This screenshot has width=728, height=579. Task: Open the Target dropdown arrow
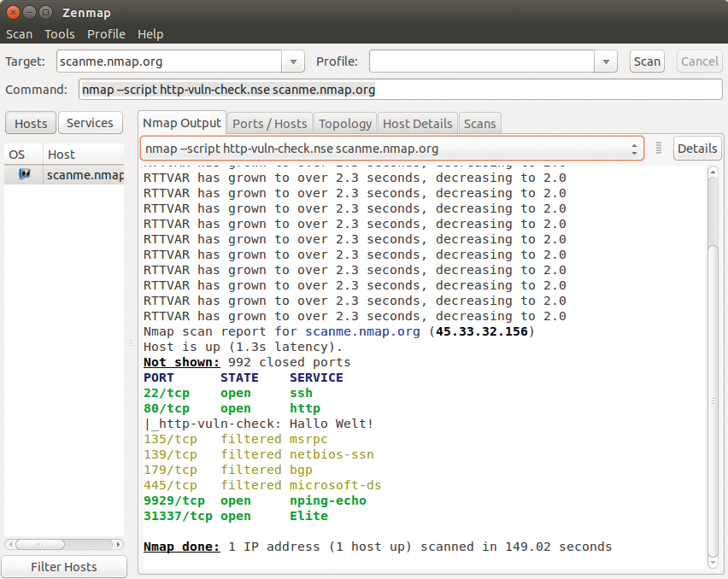293,61
